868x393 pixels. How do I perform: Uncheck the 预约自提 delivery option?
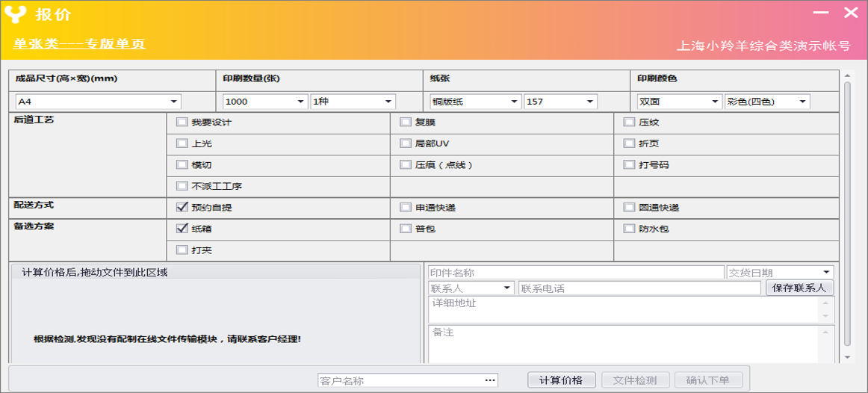(182, 208)
